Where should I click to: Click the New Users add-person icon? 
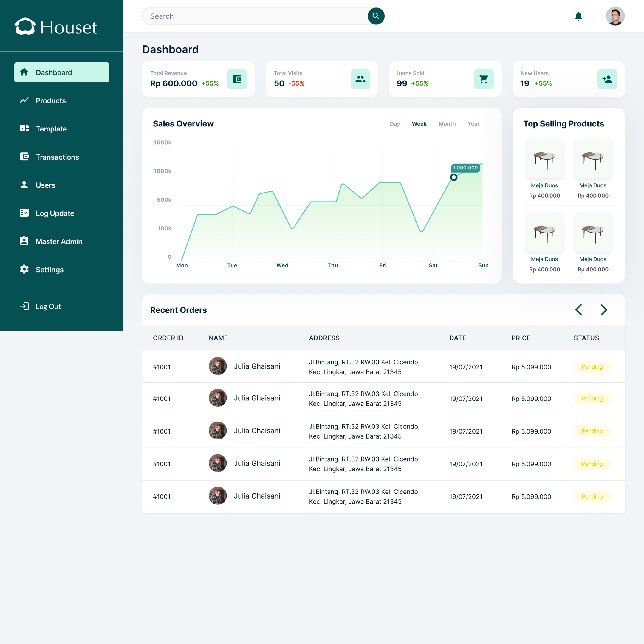pyautogui.click(x=607, y=79)
